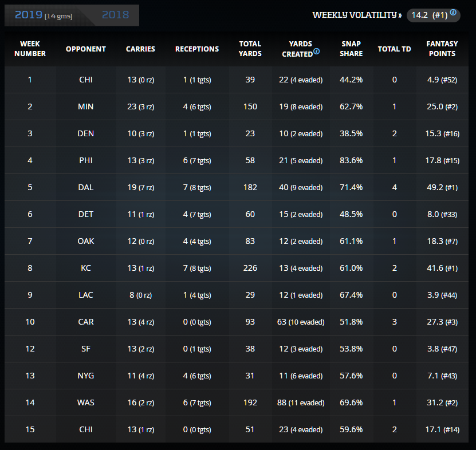476x450 pixels.
Task: Click the LAC opponent cell
Action: click(x=86, y=295)
